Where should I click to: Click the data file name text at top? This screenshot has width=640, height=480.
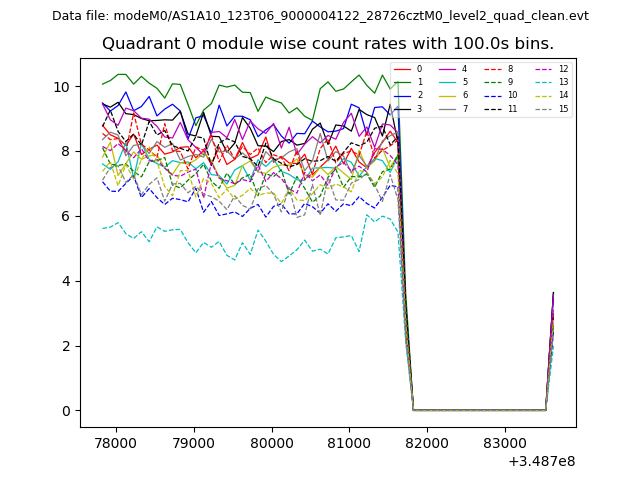click(320, 16)
